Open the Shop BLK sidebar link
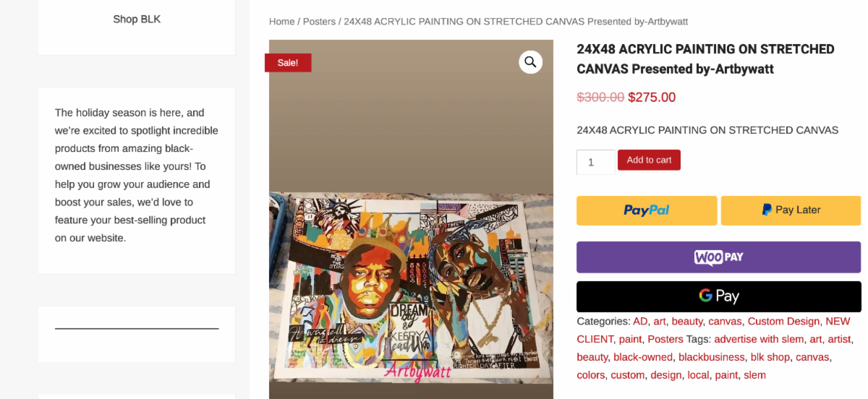 (137, 20)
